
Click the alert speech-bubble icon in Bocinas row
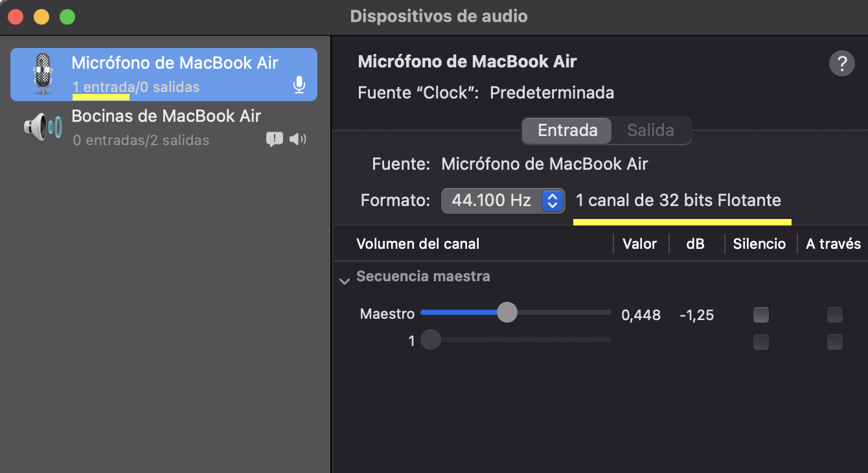tap(275, 139)
